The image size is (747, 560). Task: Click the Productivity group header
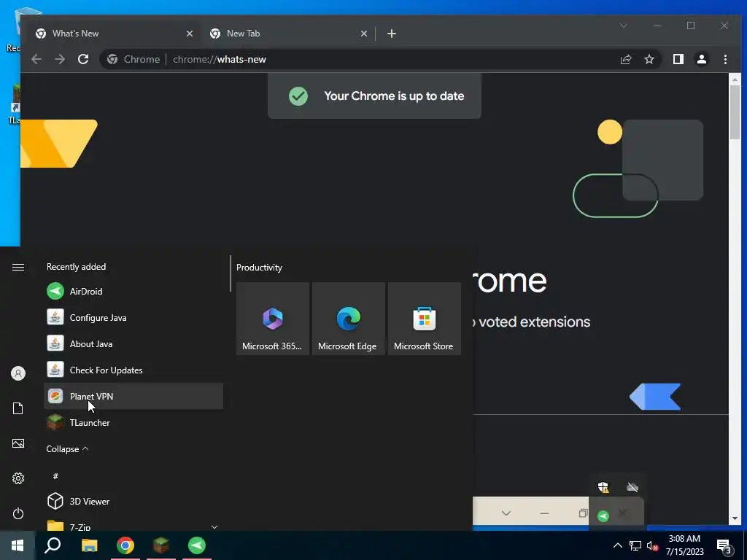[259, 268]
